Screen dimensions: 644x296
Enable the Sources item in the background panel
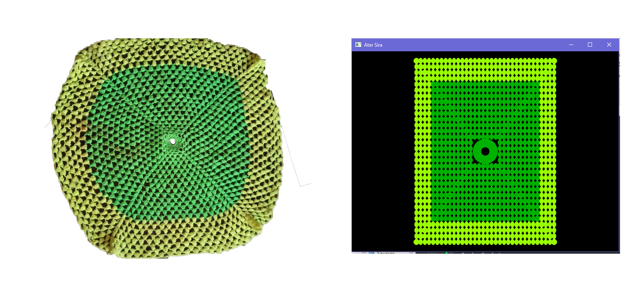coord(364,254)
